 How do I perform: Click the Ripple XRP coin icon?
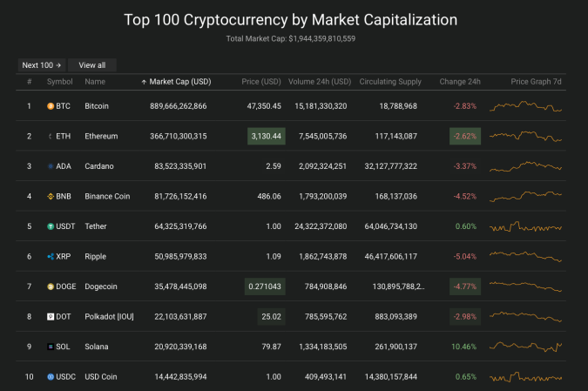pyautogui.click(x=51, y=256)
